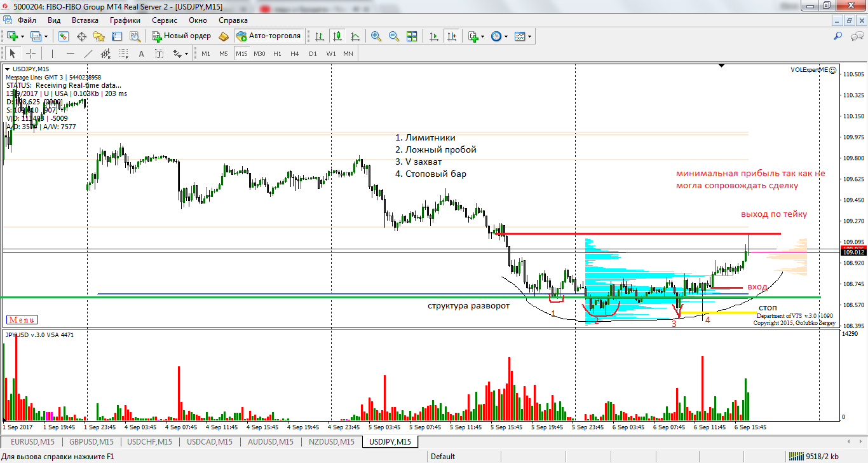Expand the indicators list dropdown arrow
This screenshot has height=463, width=868.
point(483,36)
